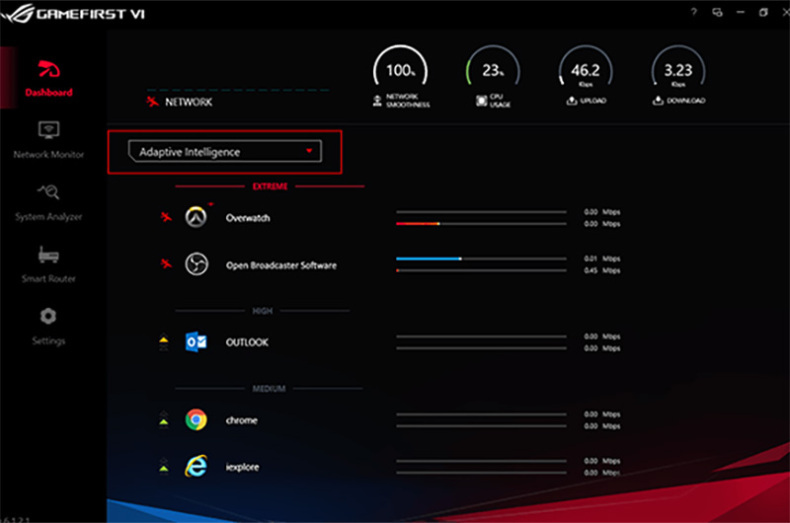Image resolution: width=790 pixels, height=523 pixels.
Task: Select the OUTLOOK app name
Action: (247, 343)
